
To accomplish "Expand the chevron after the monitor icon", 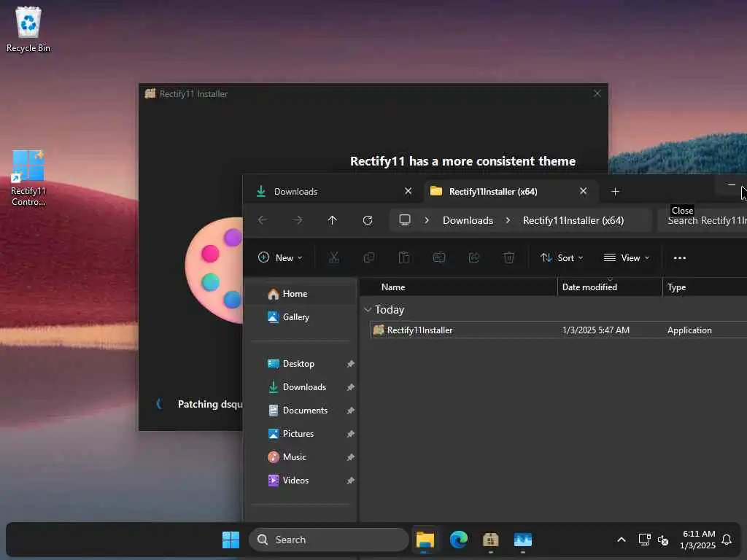I will click(x=427, y=220).
